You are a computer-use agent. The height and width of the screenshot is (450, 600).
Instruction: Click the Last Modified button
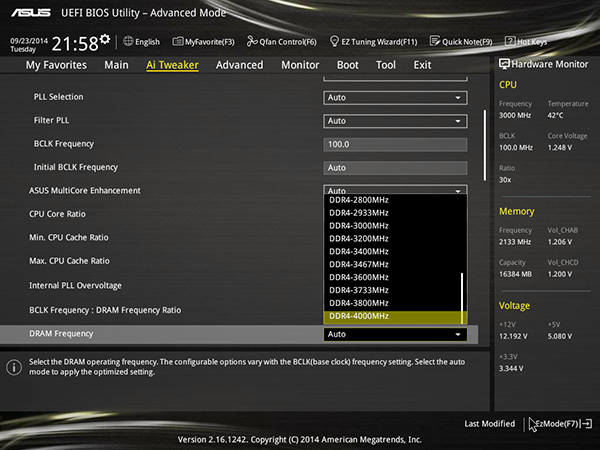pos(489,424)
